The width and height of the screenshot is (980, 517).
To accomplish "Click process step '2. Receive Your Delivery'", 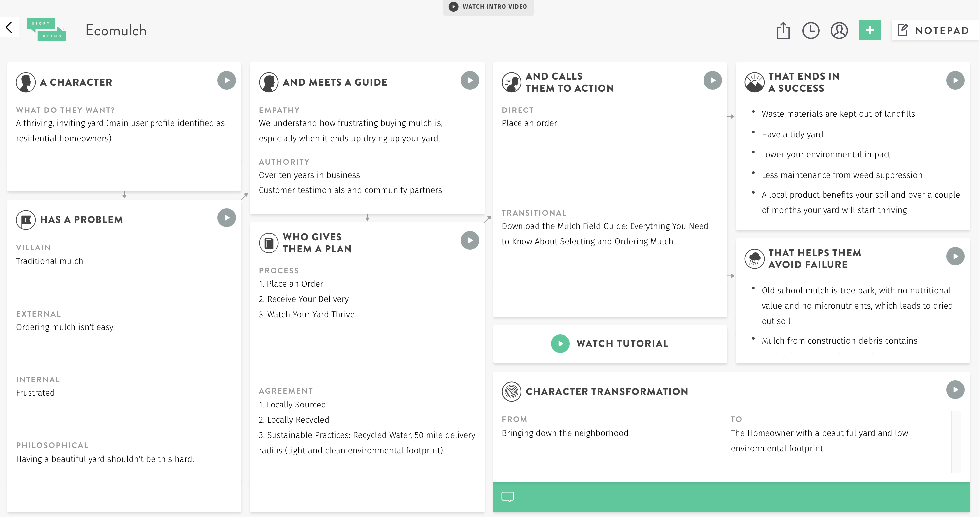I will click(304, 299).
